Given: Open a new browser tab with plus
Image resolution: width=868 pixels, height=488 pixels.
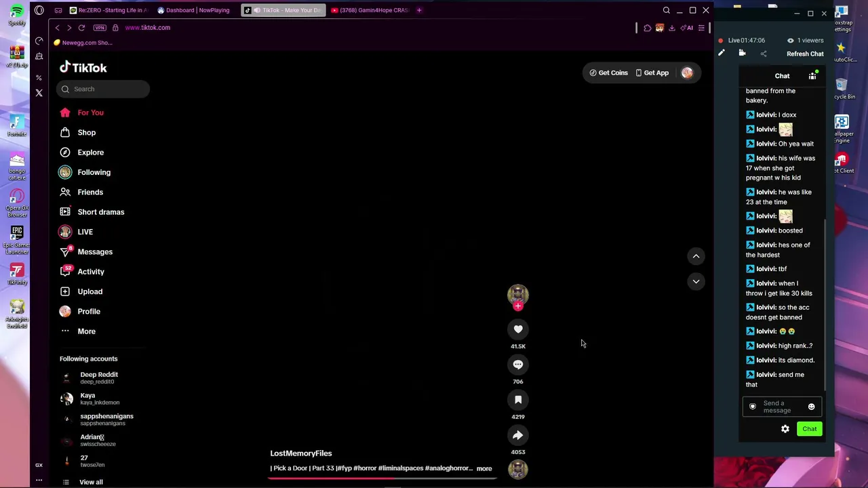Looking at the screenshot, I should [x=419, y=10].
